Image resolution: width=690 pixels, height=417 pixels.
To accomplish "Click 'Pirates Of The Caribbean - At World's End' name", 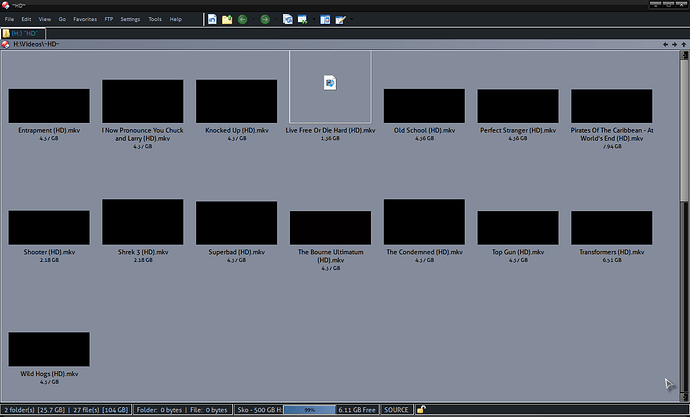I will pyautogui.click(x=612, y=134).
